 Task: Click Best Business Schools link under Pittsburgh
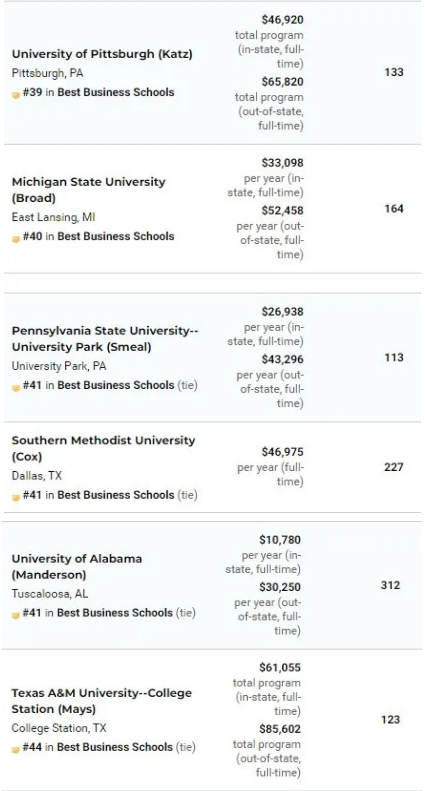(x=116, y=92)
